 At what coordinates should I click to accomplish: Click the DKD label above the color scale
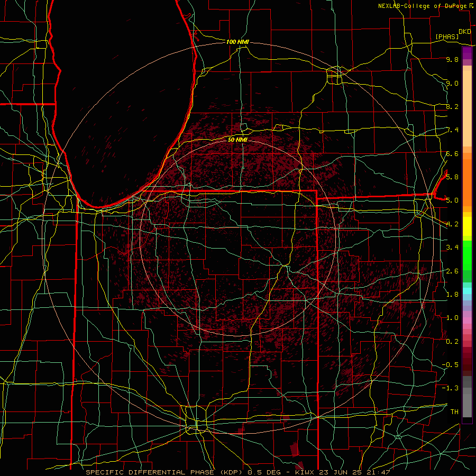point(465,32)
